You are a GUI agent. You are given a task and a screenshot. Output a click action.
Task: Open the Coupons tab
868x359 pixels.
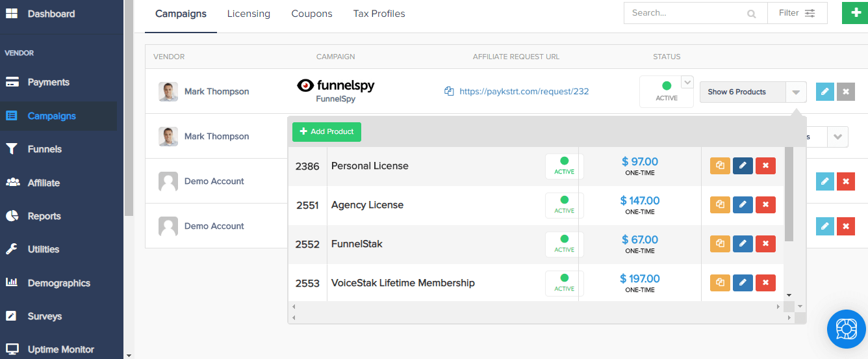tap(312, 14)
